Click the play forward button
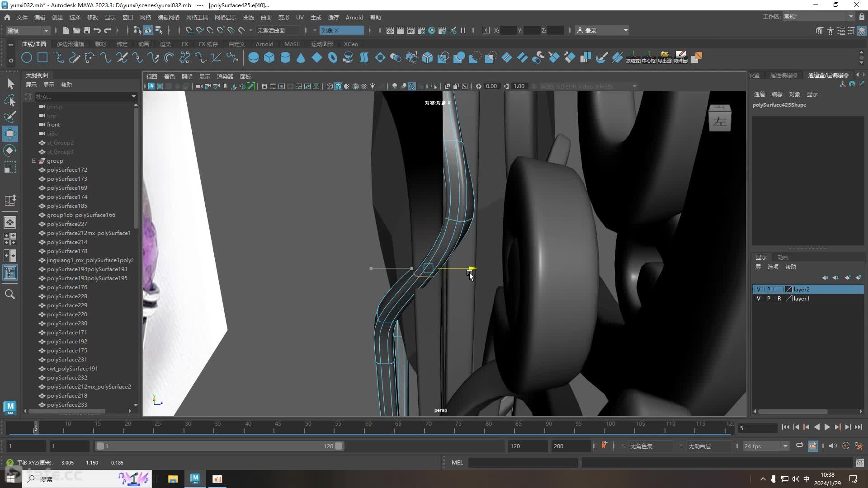Viewport: 868px width, 488px height. point(827,427)
